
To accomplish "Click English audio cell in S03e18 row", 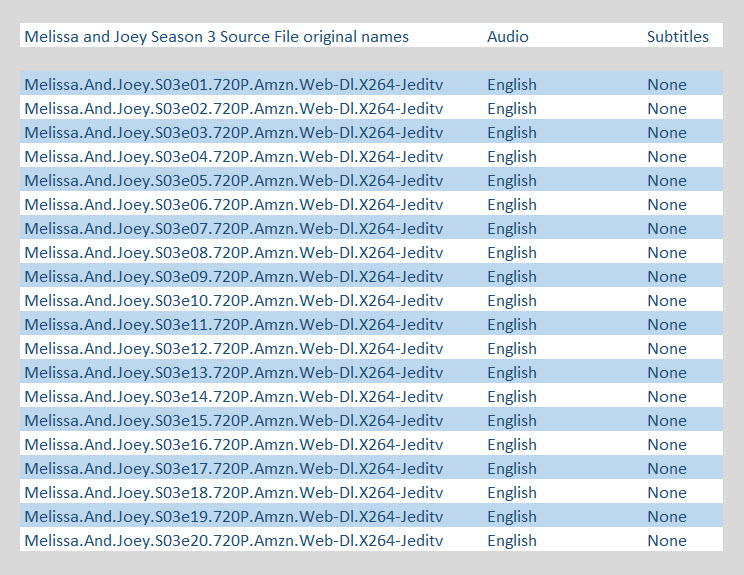I will (512, 493).
